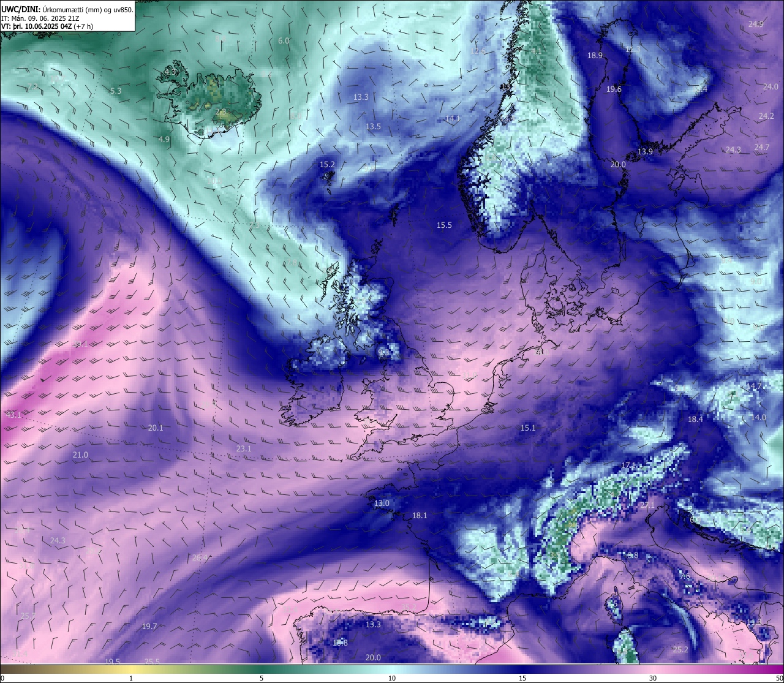784x683 pixels.
Task: Select the 5.3 value west of Iceland
Action: pos(116,91)
